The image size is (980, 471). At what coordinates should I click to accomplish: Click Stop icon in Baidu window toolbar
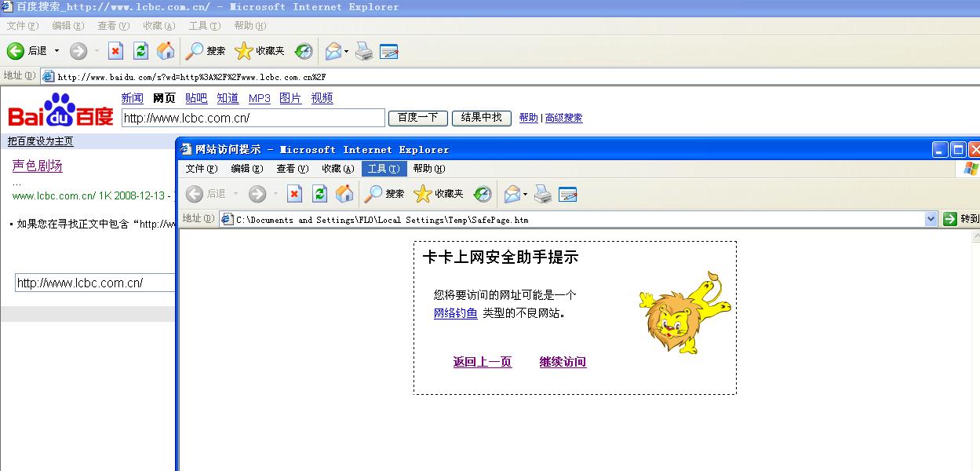115,51
